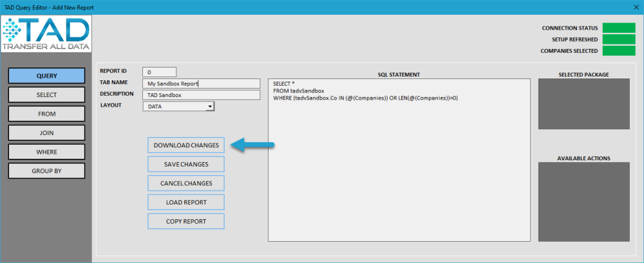Image resolution: width=644 pixels, height=263 pixels.
Task: Click the 'AVAILABLE ACTIONS' heading
Action: click(x=583, y=158)
